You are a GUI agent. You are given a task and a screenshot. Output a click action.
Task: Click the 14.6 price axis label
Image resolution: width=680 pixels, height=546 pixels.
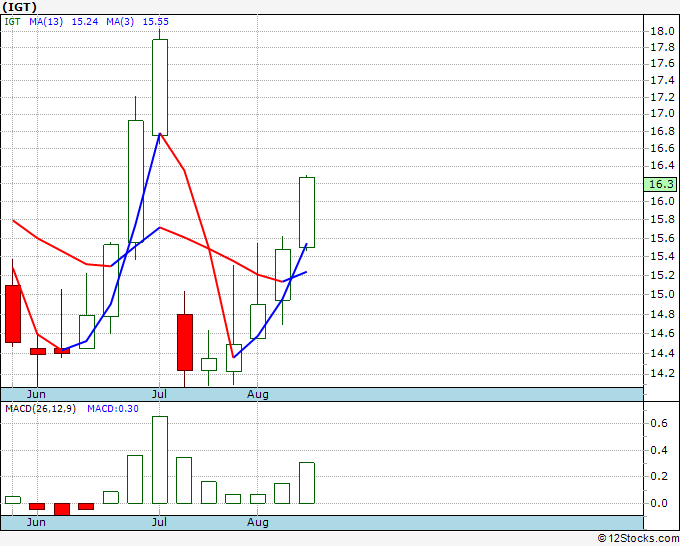click(662, 333)
